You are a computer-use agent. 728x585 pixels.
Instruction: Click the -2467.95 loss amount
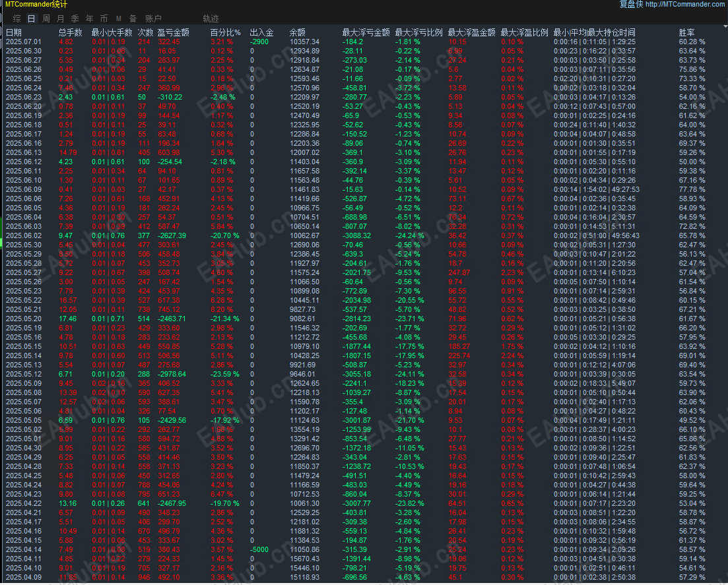click(172, 503)
